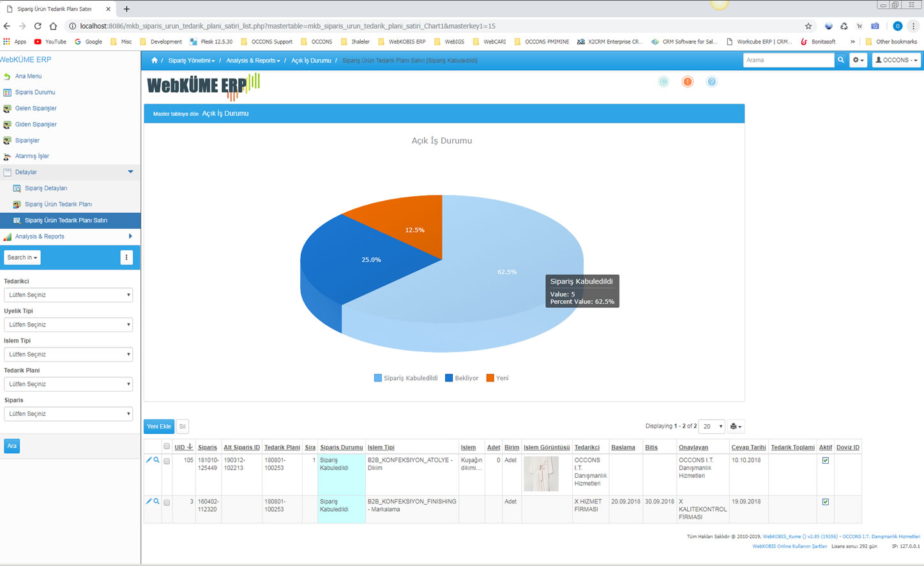Click the Yeni legend swatch
Screen dimensions: 924x566
pyautogui.click(x=490, y=378)
